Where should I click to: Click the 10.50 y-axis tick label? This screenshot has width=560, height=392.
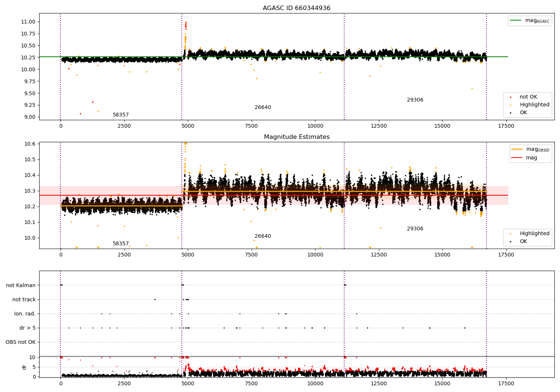[28, 46]
